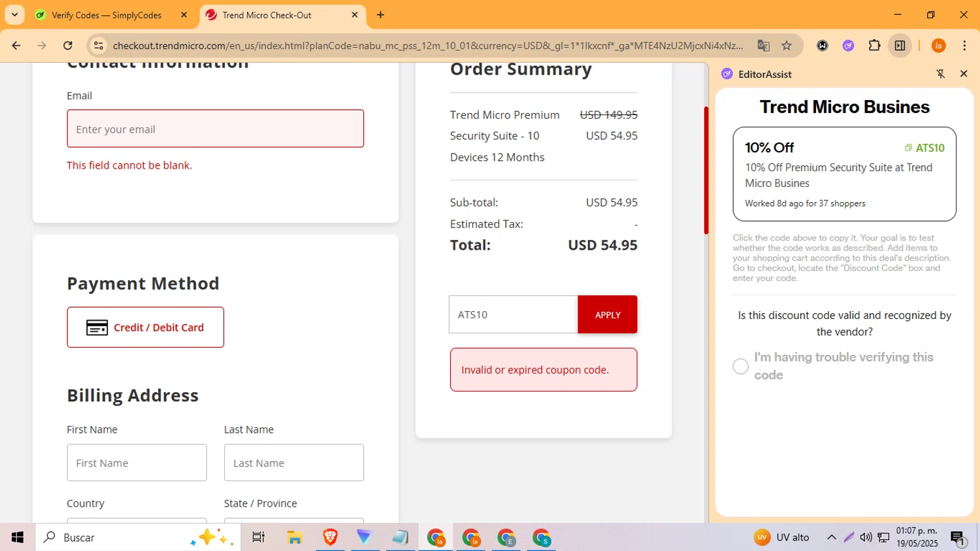Open the volume control in tray

tap(866, 537)
